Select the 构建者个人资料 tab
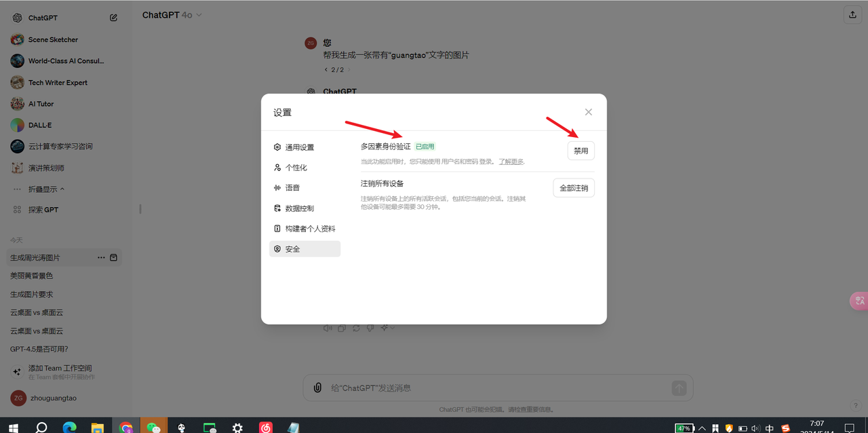This screenshot has width=868, height=433. tap(304, 229)
